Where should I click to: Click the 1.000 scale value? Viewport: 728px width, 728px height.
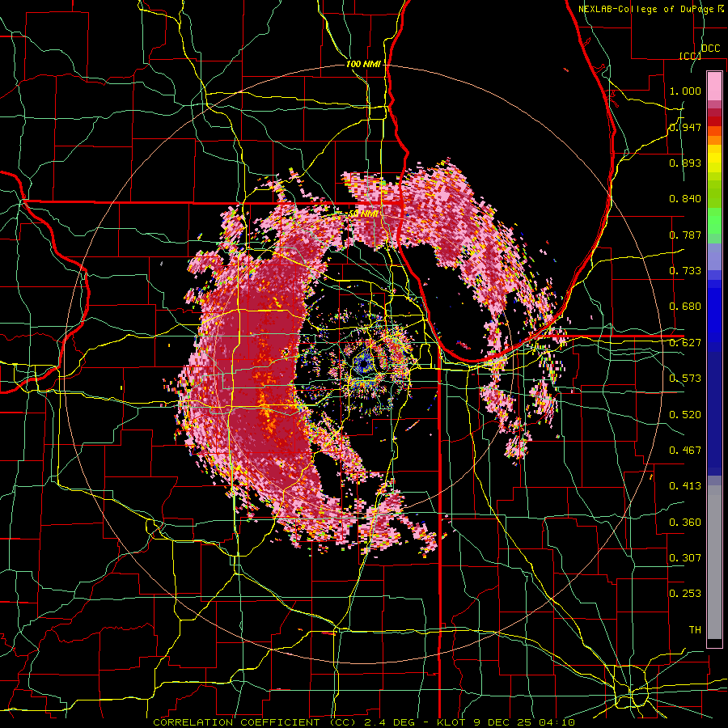[x=685, y=91]
